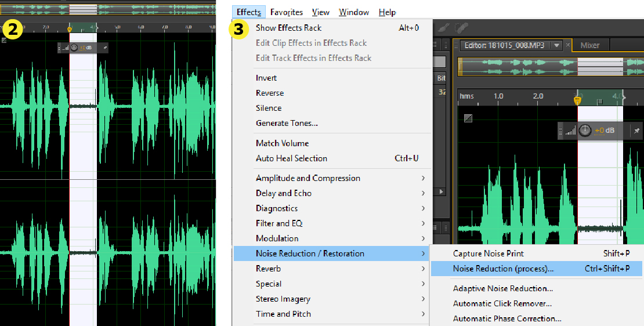Open the Favorites menu

(x=287, y=12)
